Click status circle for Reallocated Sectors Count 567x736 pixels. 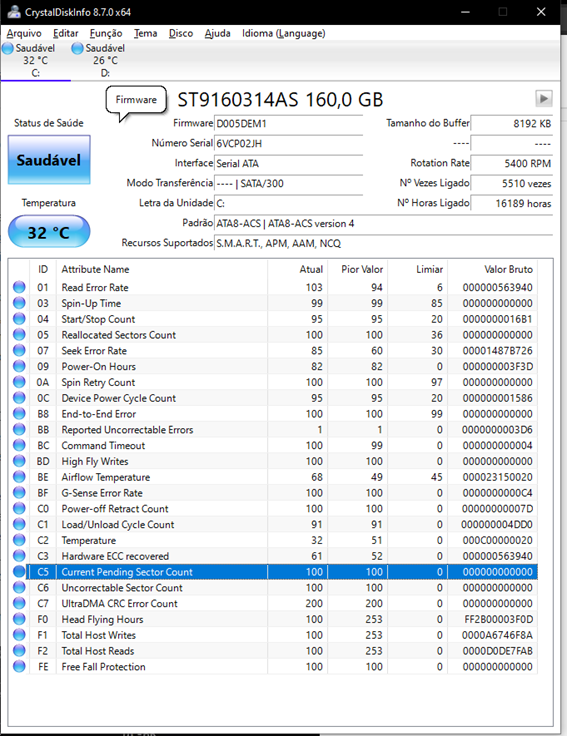[x=19, y=334]
